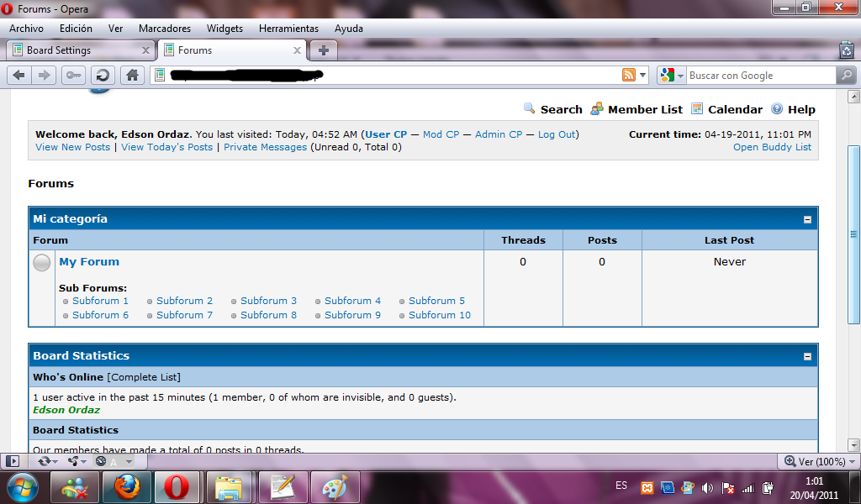
Task: Click the volume speaker tray icon
Action: click(707, 487)
